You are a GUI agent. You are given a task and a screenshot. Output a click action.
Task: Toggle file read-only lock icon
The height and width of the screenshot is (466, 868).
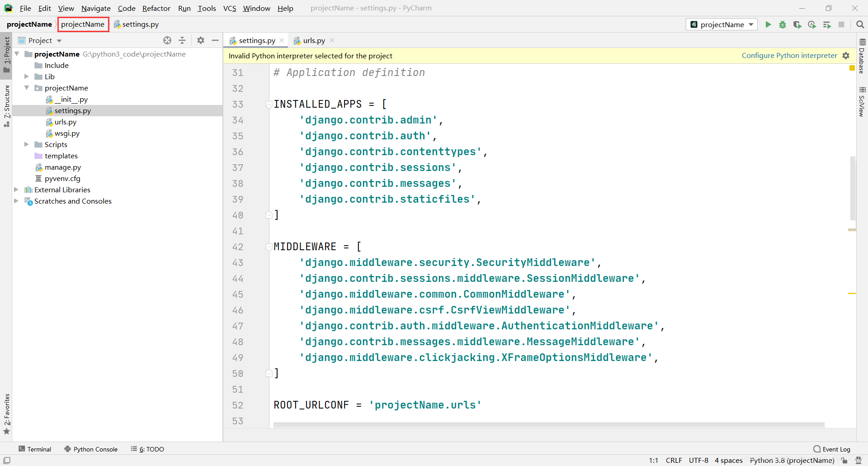pyautogui.click(x=844, y=460)
